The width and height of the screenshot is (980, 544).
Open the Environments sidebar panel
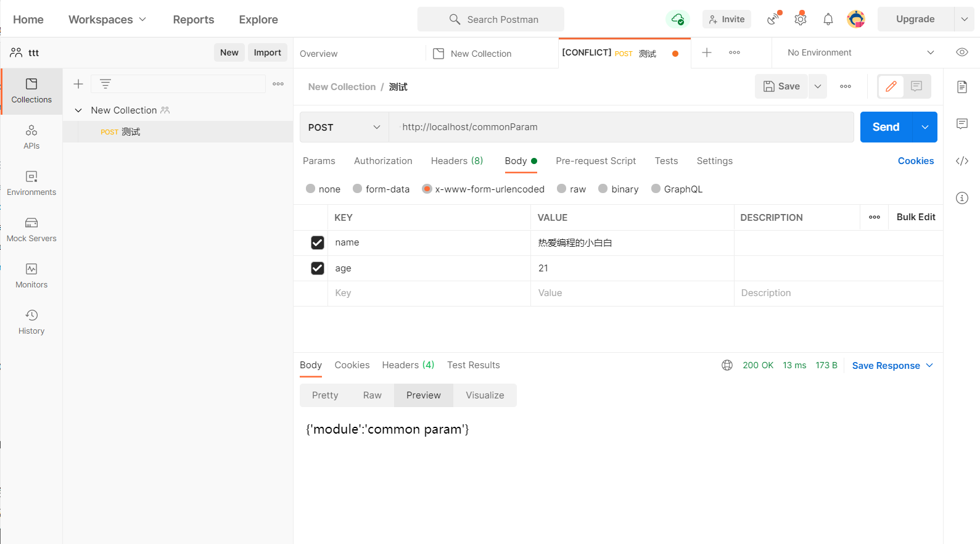(x=31, y=184)
